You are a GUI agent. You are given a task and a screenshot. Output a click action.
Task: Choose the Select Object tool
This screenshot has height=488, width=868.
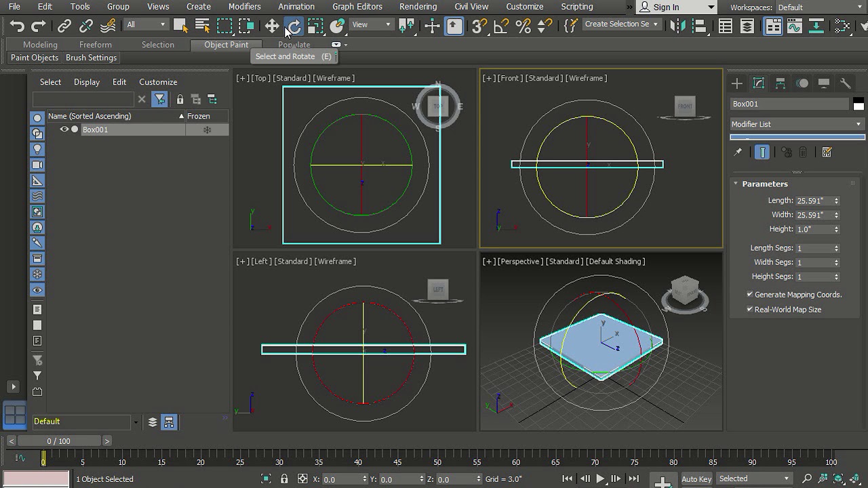(180, 26)
